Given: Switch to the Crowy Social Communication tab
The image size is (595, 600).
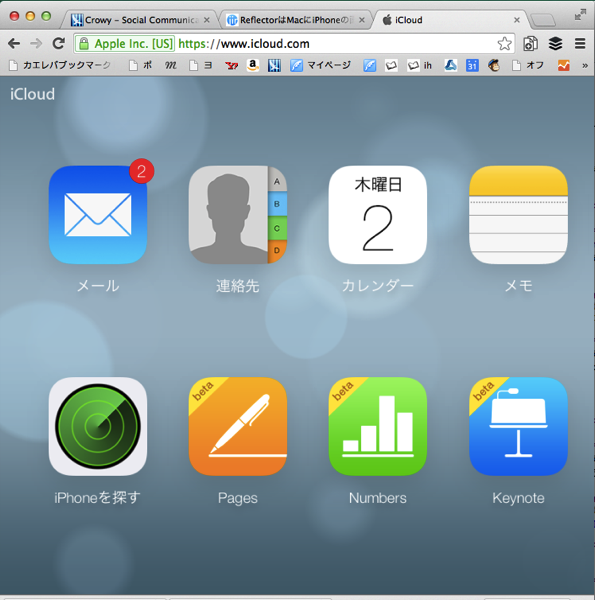Looking at the screenshot, I should [x=140, y=20].
